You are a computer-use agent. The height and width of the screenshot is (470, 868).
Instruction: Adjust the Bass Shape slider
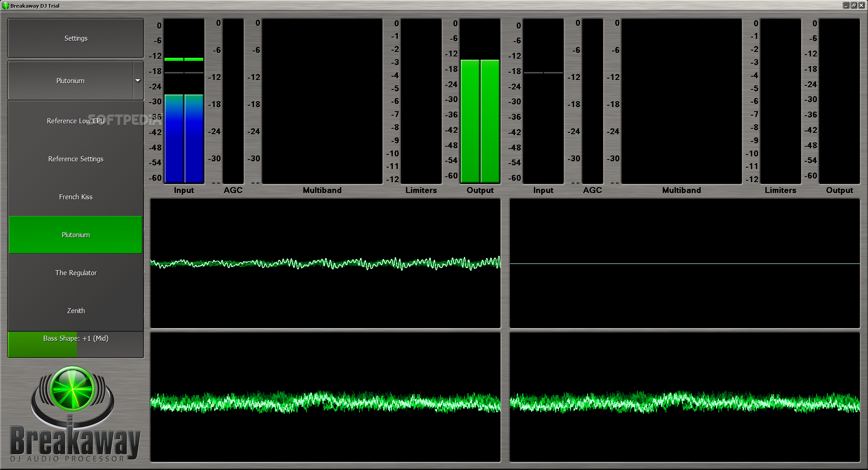click(75, 345)
